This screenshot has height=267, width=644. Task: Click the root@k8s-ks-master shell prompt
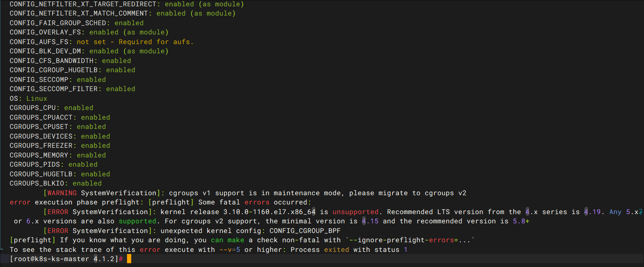[66, 259]
